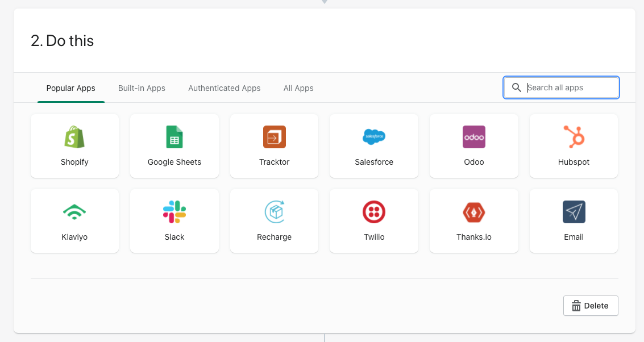The width and height of the screenshot is (644, 342).
Task: Open the Authenticated Apps tab
Action: [x=225, y=88]
